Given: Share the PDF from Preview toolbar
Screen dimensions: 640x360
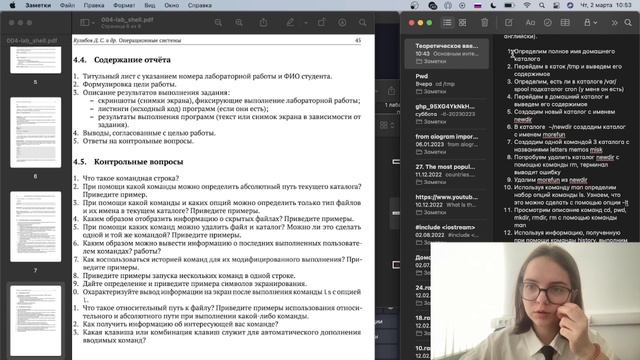Looking at the screenshot, I should [264, 23].
